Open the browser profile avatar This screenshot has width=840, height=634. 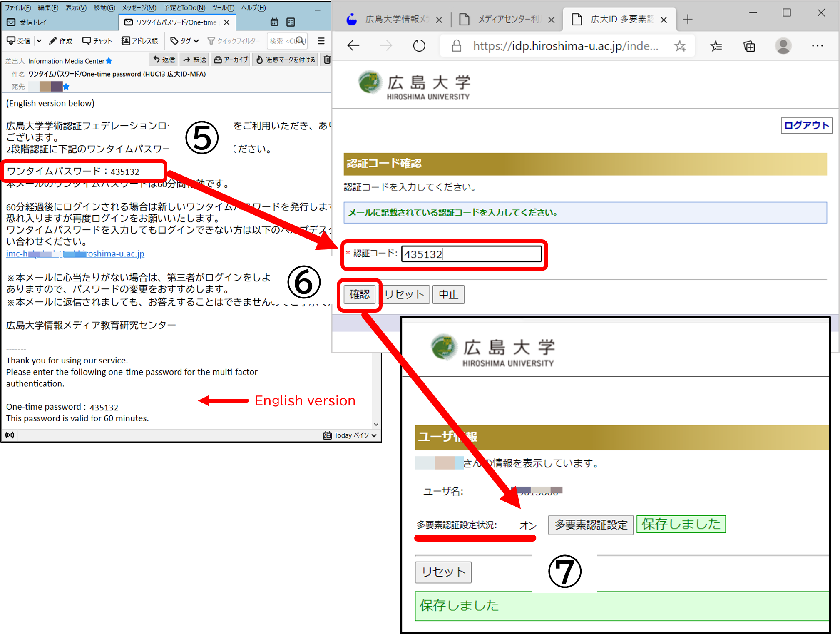pyautogui.click(x=783, y=46)
